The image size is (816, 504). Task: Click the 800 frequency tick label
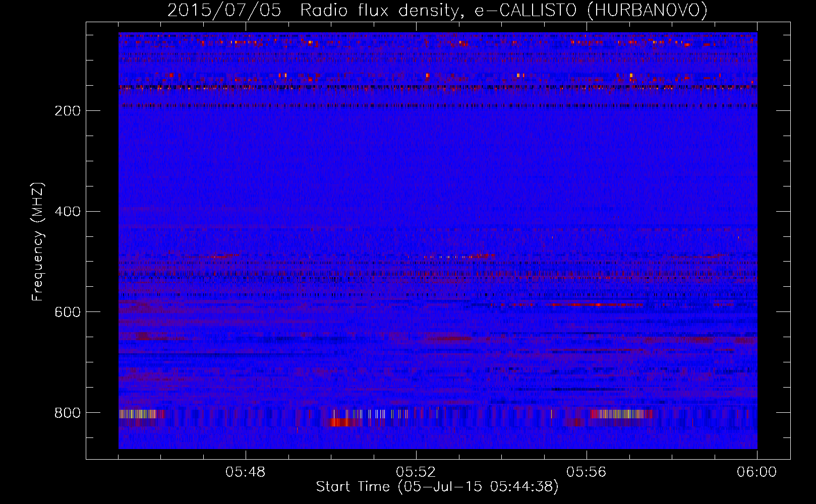point(68,413)
